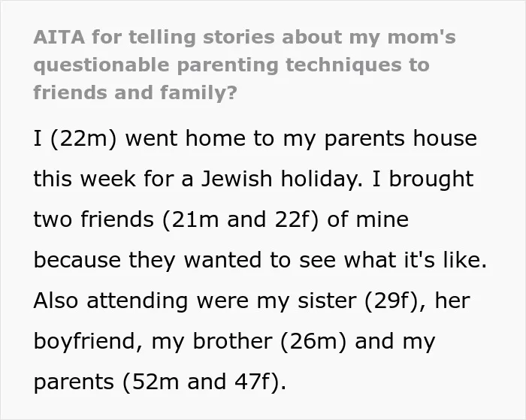Viewport: 526px width, 420px height.
Task: Click "this week" in the paragraph
Action: click(x=84, y=179)
